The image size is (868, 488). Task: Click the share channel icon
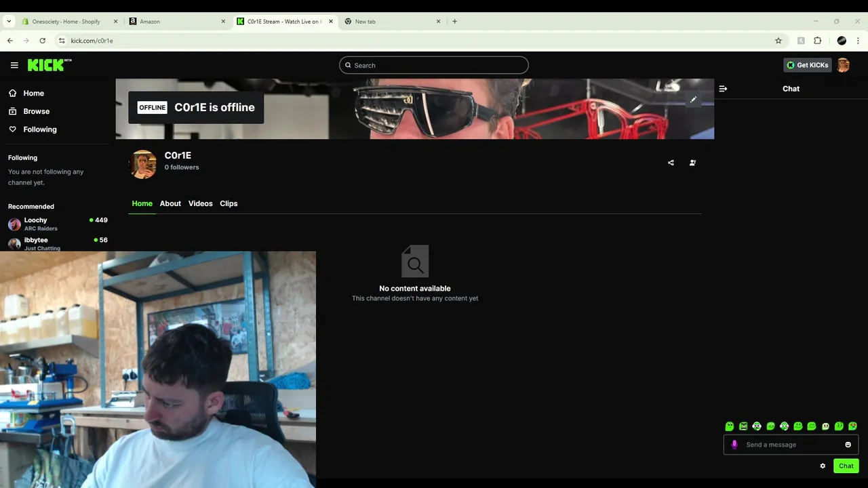pyautogui.click(x=671, y=163)
